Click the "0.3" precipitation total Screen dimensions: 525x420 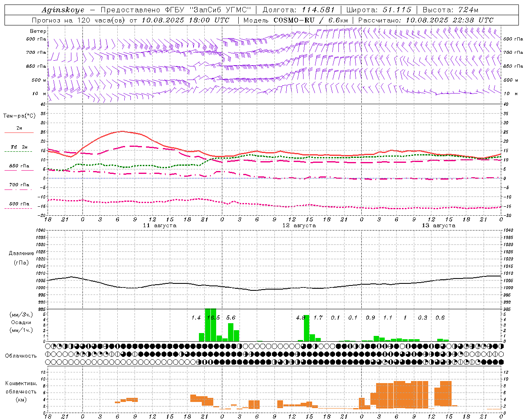coord(422,318)
